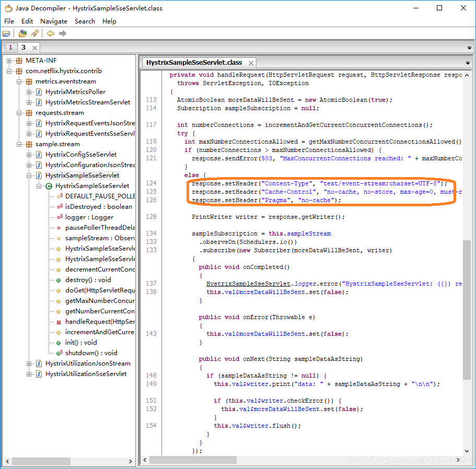This screenshot has height=469, width=476.
Task: Expand the META-INF folder
Action: (x=9, y=61)
